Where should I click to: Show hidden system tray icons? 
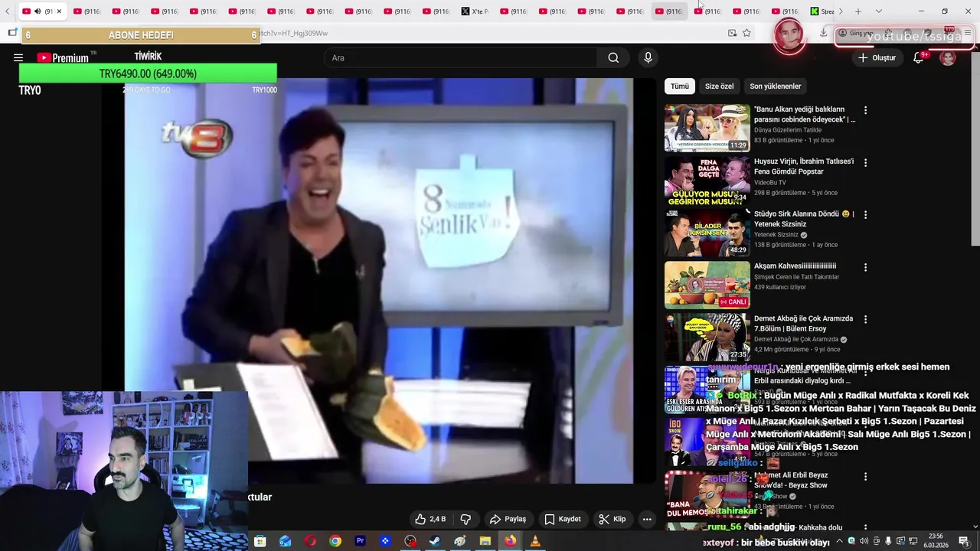838,541
